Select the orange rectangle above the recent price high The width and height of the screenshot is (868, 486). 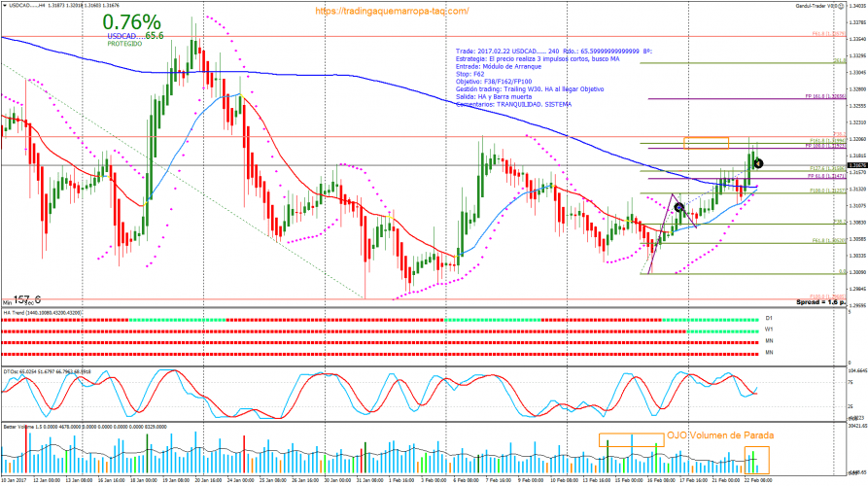pyautogui.click(x=706, y=143)
